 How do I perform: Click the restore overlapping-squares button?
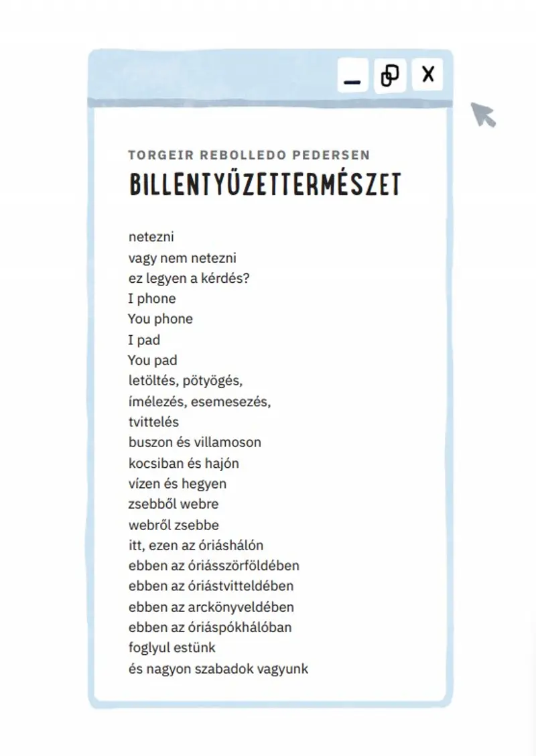coord(390,75)
